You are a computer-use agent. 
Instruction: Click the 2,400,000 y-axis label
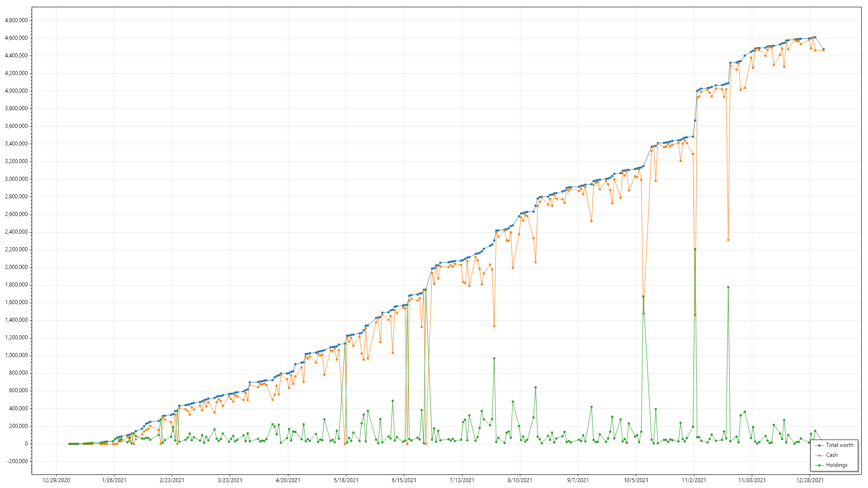[16, 232]
